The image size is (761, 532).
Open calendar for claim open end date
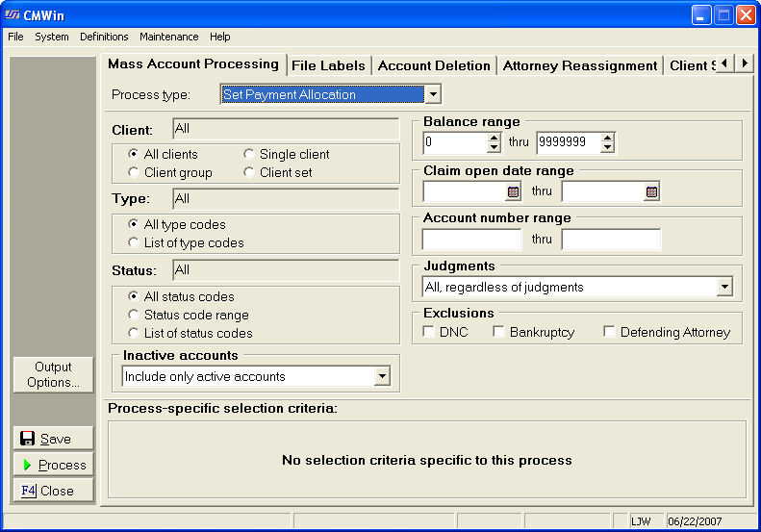[x=651, y=191]
